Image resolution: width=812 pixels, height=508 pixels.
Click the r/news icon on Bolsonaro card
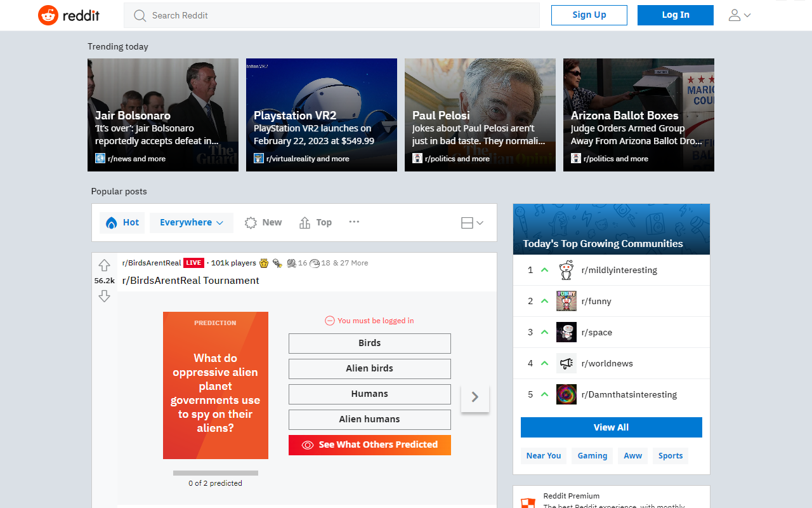point(100,158)
